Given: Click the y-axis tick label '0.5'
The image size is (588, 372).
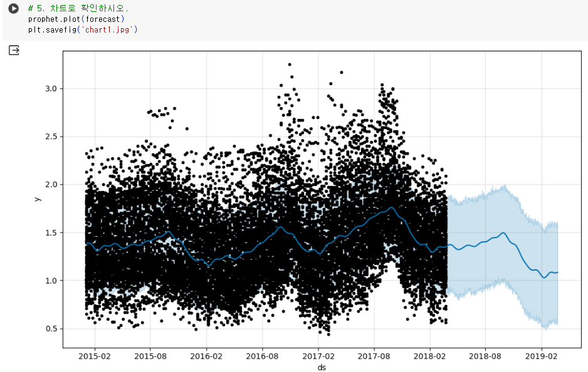Looking at the screenshot, I should tap(51, 329).
